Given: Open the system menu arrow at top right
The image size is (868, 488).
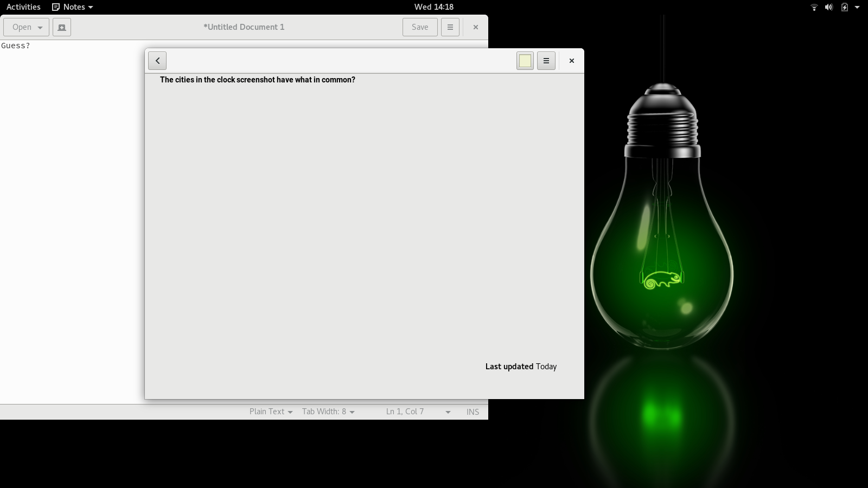Looking at the screenshot, I should click(857, 7).
